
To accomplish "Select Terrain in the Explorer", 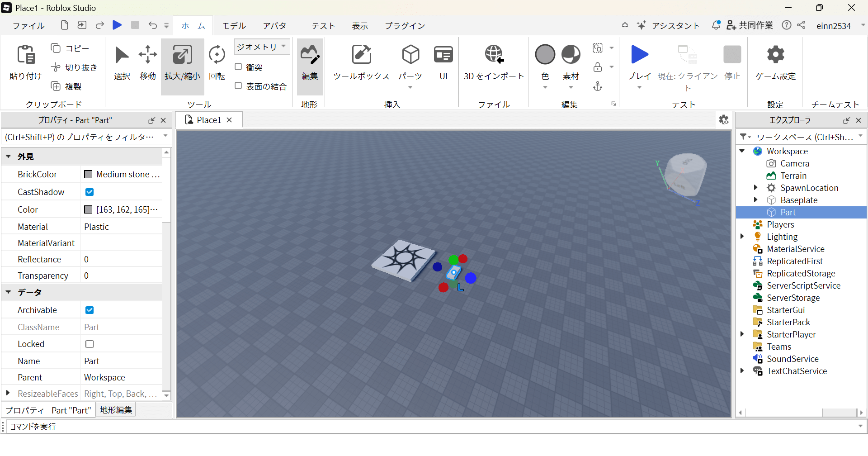I will pyautogui.click(x=793, y=176).
